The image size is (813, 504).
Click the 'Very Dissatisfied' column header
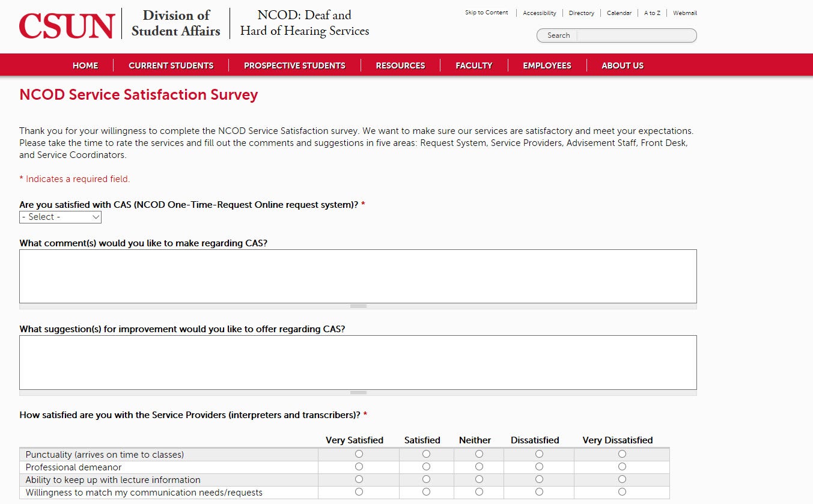tap(618, 440)
